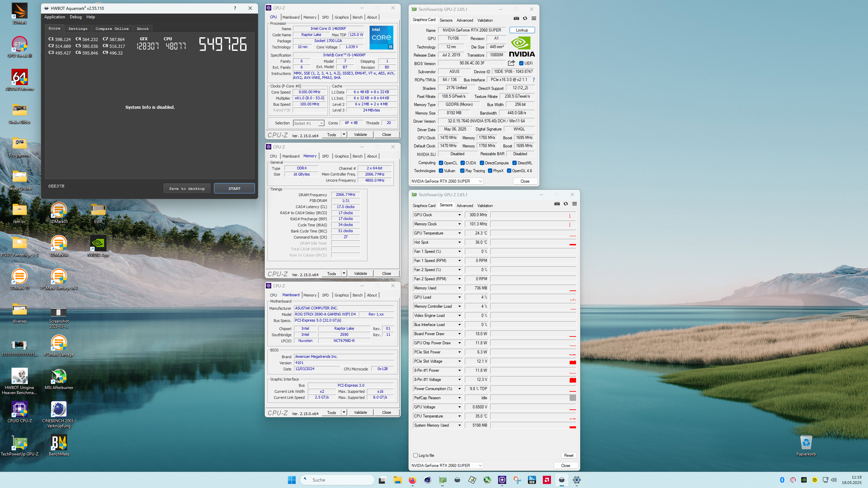
Task: Toggle CUDA checkbox in GPU-Z
Action: pos(462,163)
